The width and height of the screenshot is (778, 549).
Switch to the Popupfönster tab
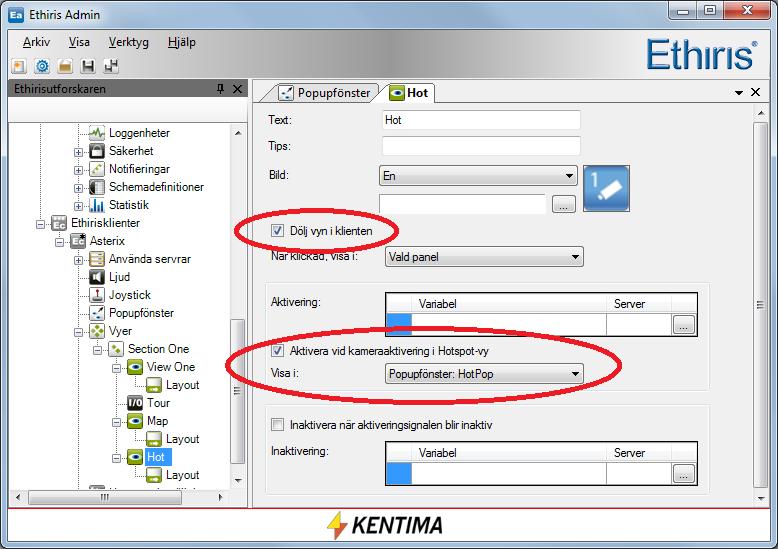click(324, 93)
